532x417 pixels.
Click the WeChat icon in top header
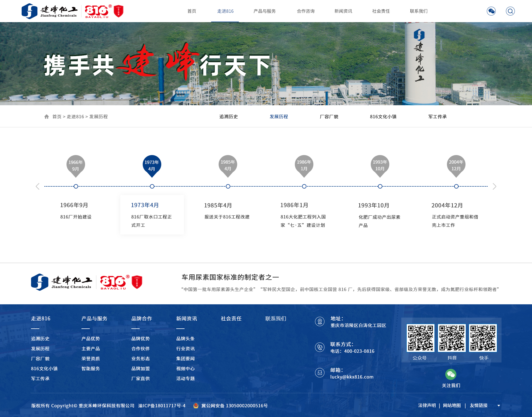pyautogui.click(x=491, y=11)
